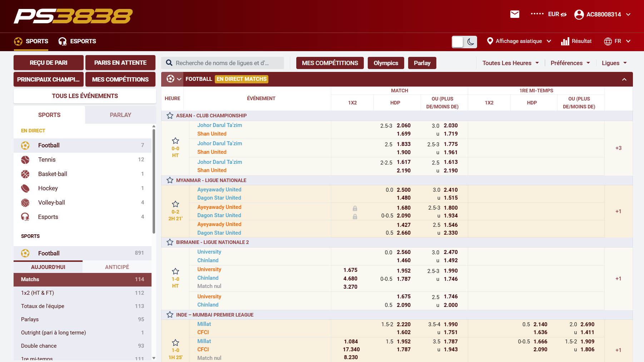Click the search magnifier icon
The image size is (644, 362).
click(169, 63)
